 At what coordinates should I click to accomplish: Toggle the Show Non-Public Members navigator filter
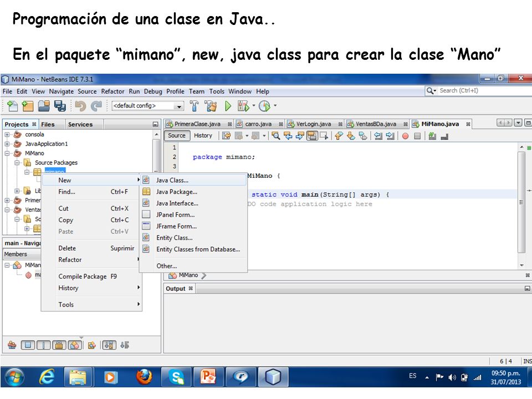tap(59, 345)
